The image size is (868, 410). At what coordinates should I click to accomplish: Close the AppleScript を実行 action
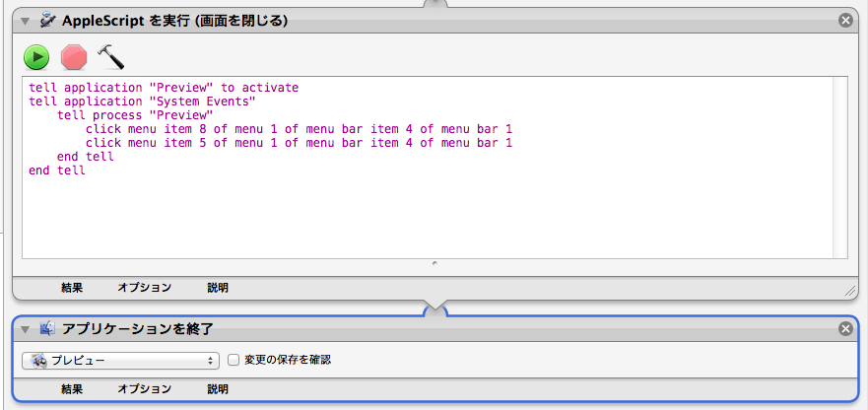[845, 21]
